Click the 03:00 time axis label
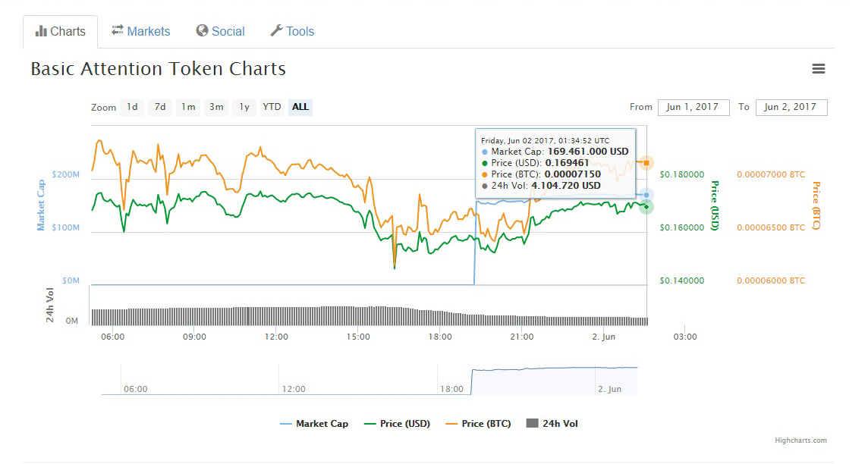The image size is (868, 464). [x=685, y=336]
